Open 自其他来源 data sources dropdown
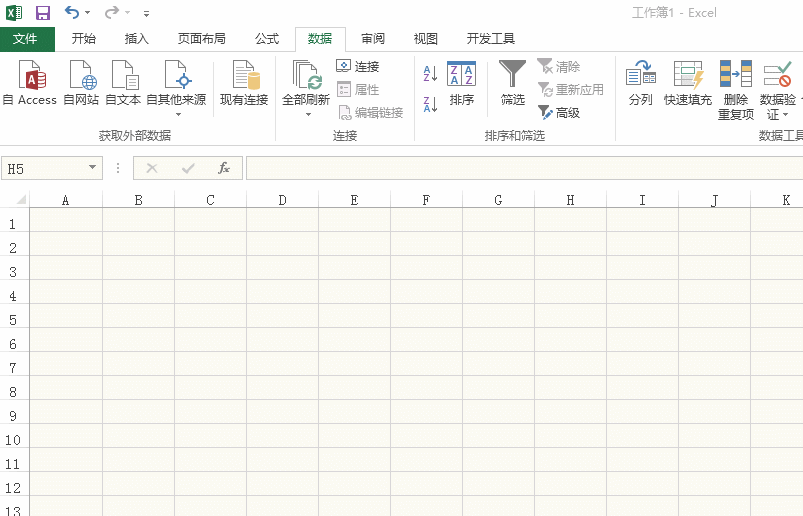The width and height of the screenshot is (803, 516). [177, 88]
